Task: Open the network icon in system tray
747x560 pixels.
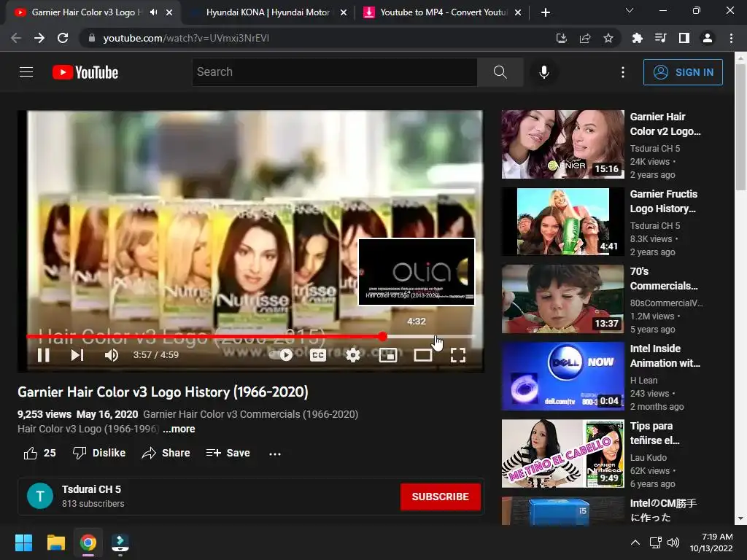Action: click(x=655, y=542)
